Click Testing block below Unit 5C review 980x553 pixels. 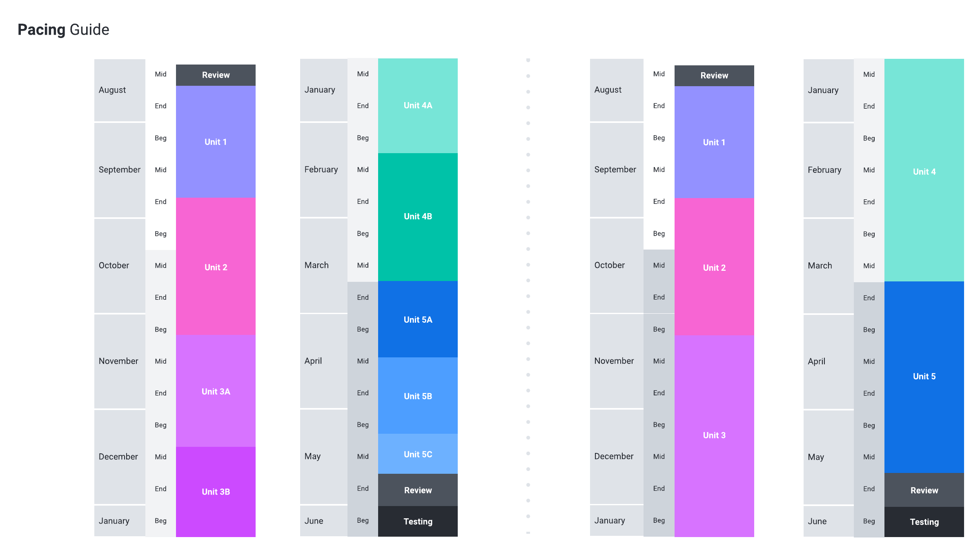click(x=418, y=522)
